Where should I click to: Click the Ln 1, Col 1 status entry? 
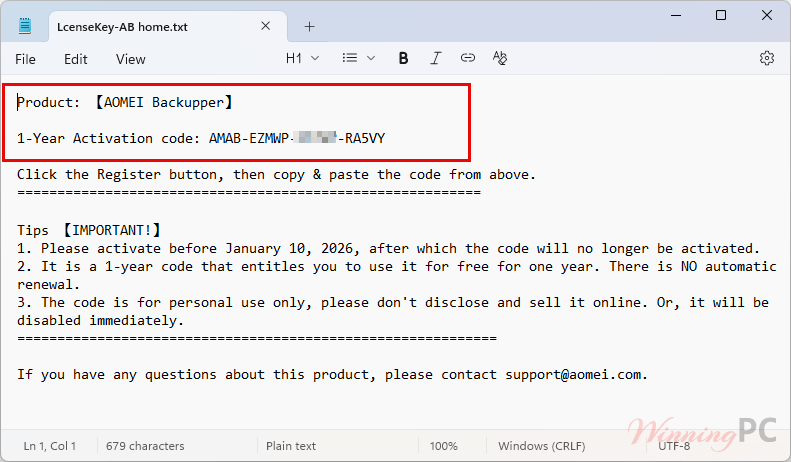(49, 446)
